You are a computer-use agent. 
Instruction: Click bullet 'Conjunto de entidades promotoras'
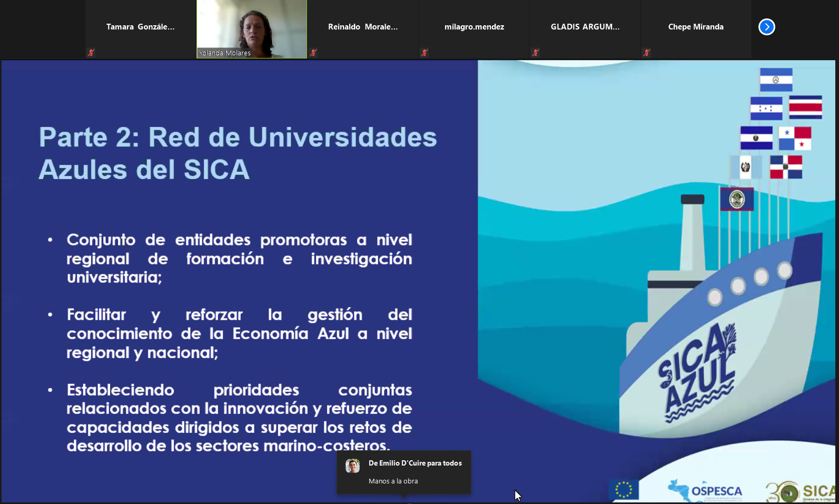[x=239, y=259]
